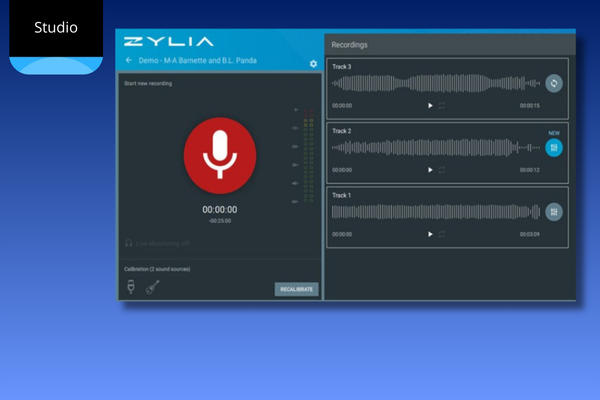The height and width of the screenshot is (400, 600).
Task: Toggle loop for Track 3
Action: 442,106
